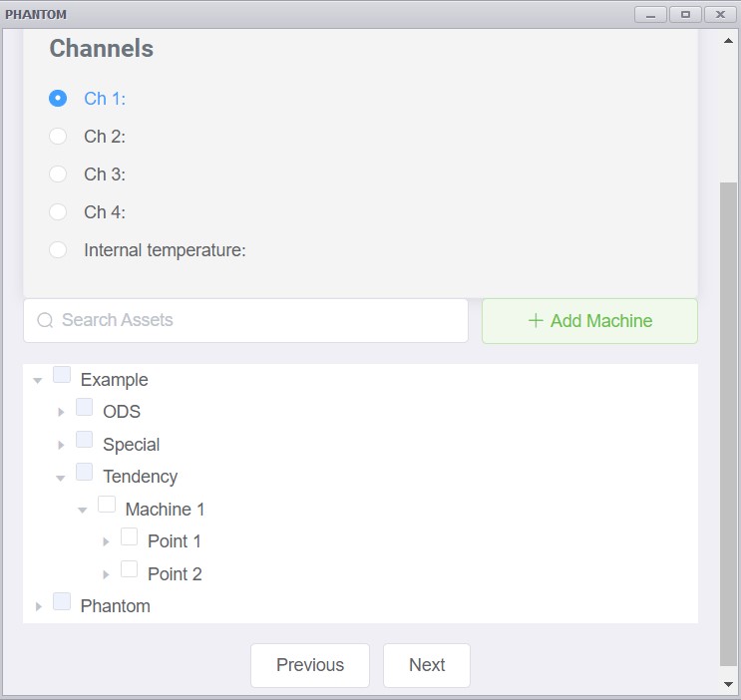741x700 pixels.
Task: Check the Machine 1 checkbox
Action: 107,505
